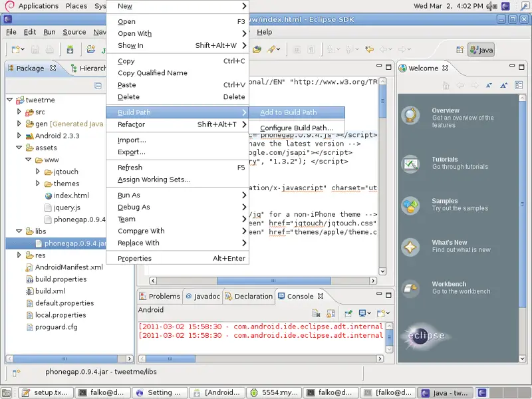Viewport: 532px width, 399px height.
Task: Switch to the Problems tab
Action: point(160,296)
